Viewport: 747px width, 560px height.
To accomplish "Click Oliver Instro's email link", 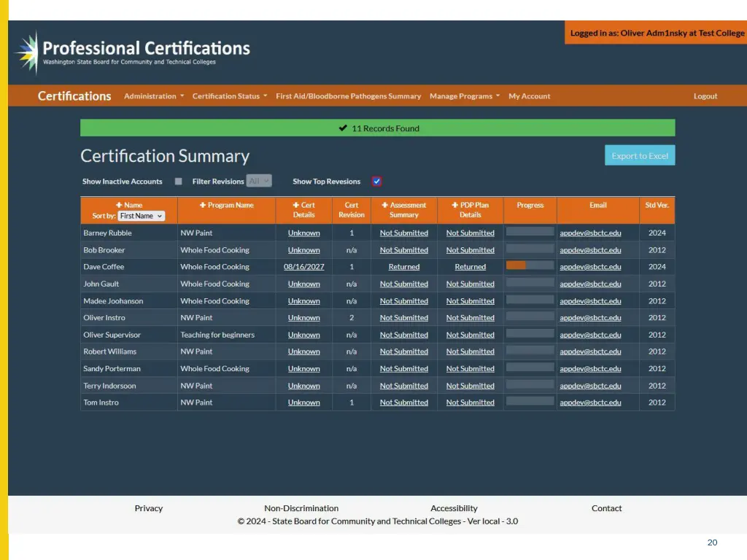I will point(590,318).
